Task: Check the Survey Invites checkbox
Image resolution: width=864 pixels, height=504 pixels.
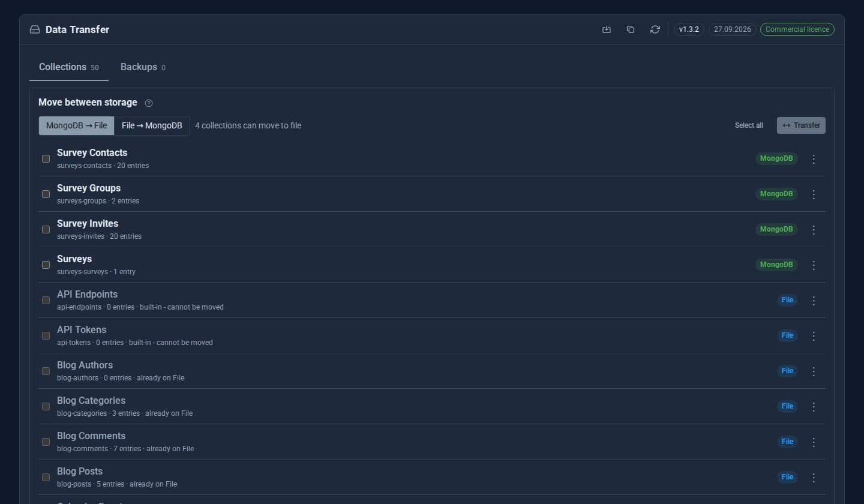Action: [46, 230]
